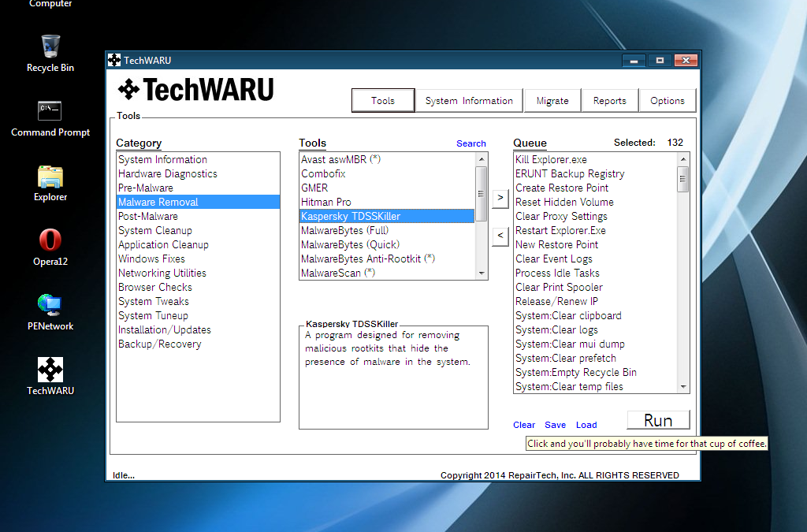Select Kaspersky TDSSKiller tool
Screen dimensions: 807x532
(387, 216)
